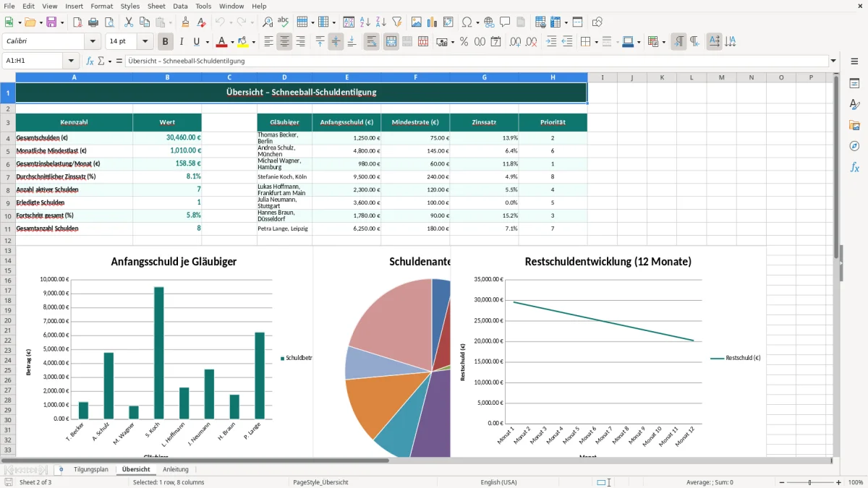Toggle Center vertically alignment
This screenshot has height=488, width=868.
coord(336,42)
